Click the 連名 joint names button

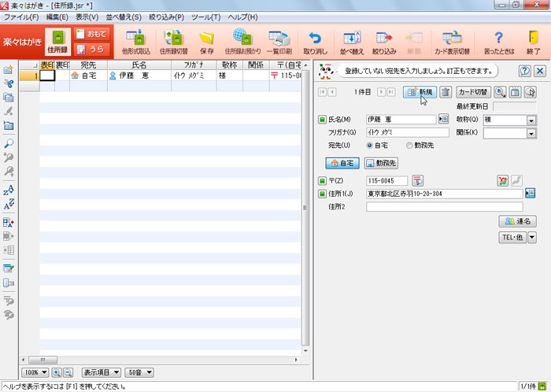[x=518, y=222]
